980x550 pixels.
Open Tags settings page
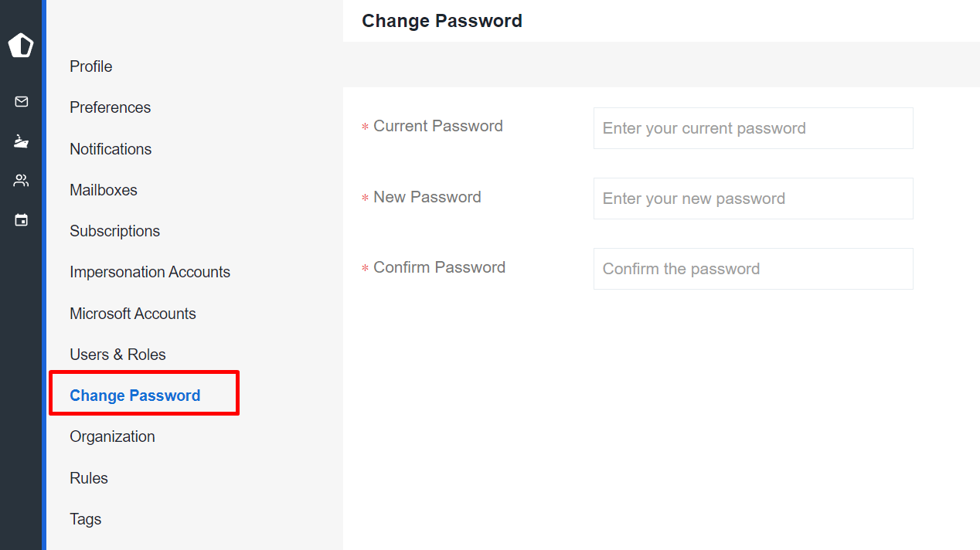[x=86, y=519]
